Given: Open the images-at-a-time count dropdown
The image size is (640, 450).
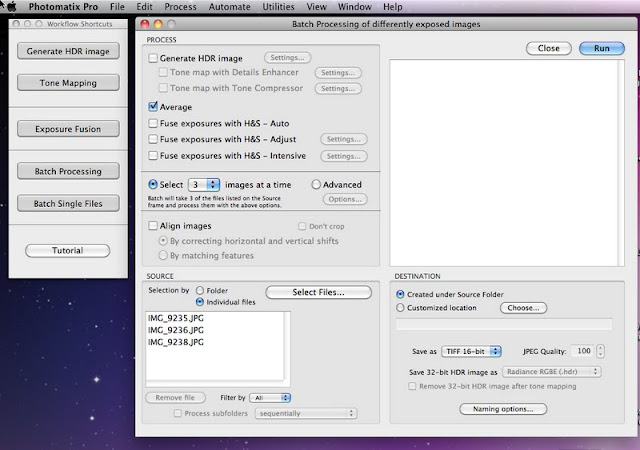Looking at the screenshot, I should tap(204, 185).
